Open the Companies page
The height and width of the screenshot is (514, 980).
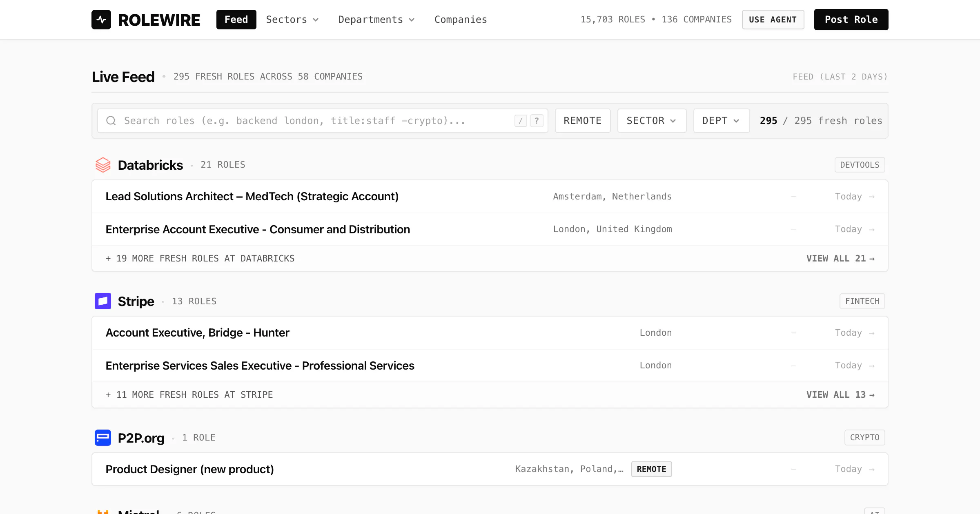coord(461,20)
